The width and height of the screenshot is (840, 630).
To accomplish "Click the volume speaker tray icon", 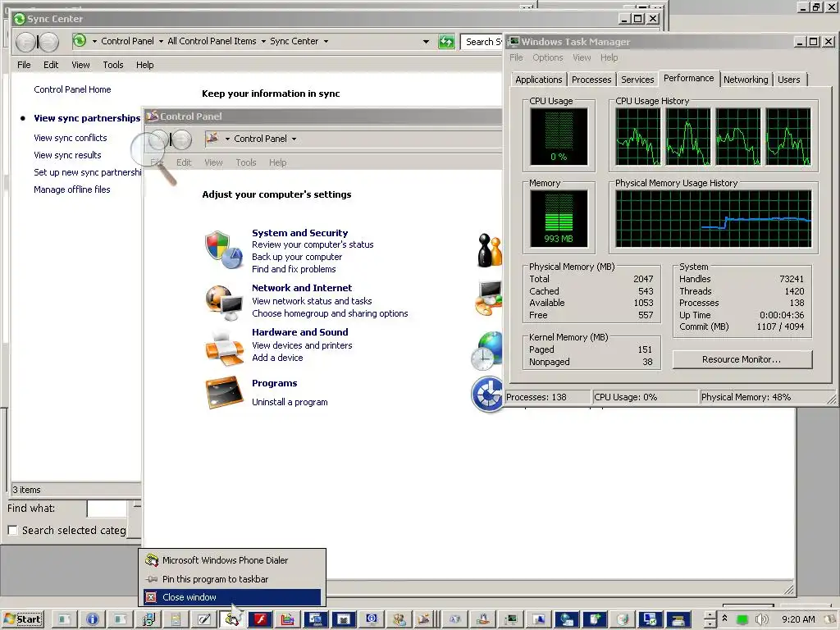I will 761,619.
